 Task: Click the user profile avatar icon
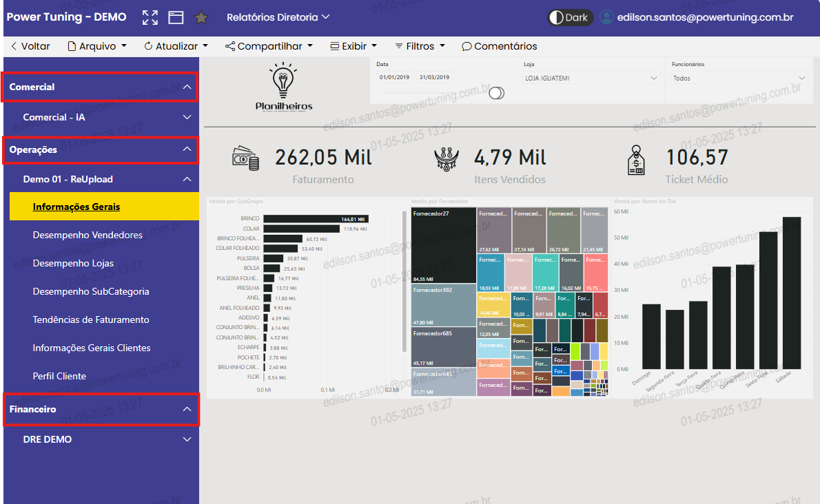tap(606, 17)
